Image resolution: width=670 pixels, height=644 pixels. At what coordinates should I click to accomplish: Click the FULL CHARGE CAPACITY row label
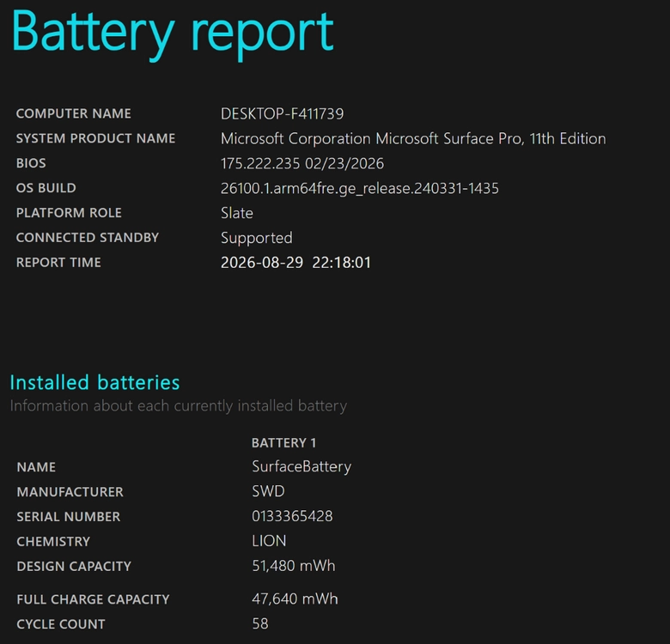[93, 599]
